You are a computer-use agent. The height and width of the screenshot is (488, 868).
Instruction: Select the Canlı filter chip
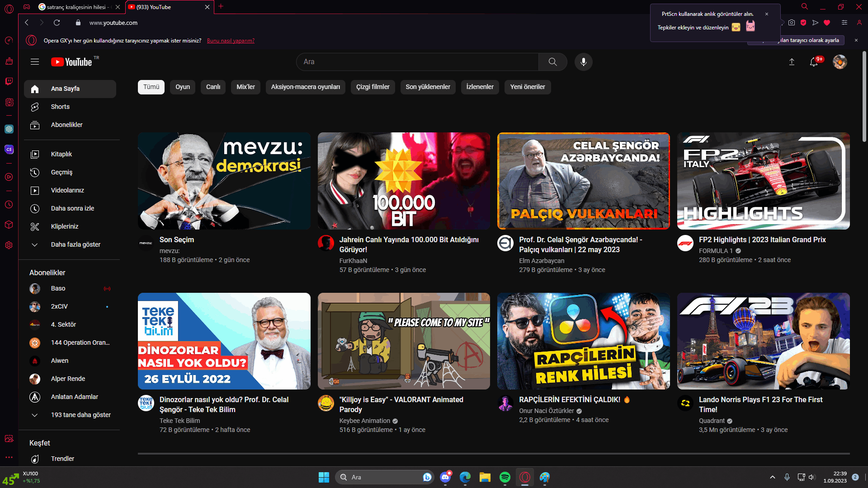point(213,87)
